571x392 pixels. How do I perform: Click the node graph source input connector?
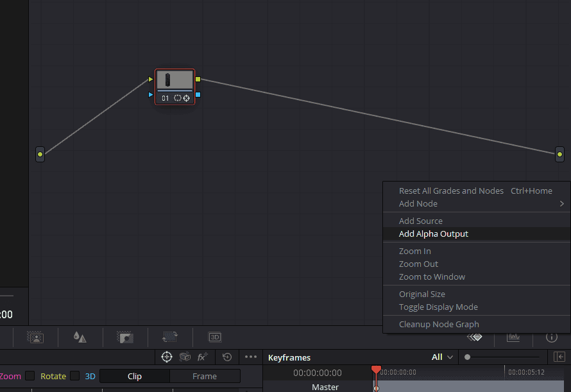tap(40, 154)
